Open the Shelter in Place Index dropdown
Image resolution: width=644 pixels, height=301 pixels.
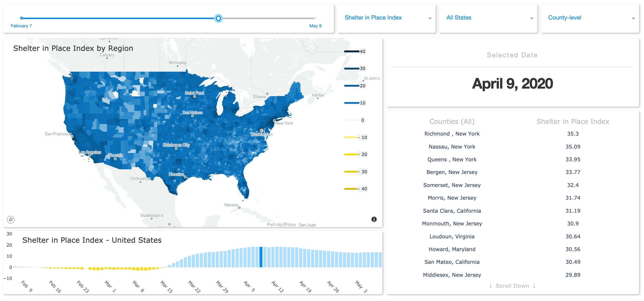386,18
